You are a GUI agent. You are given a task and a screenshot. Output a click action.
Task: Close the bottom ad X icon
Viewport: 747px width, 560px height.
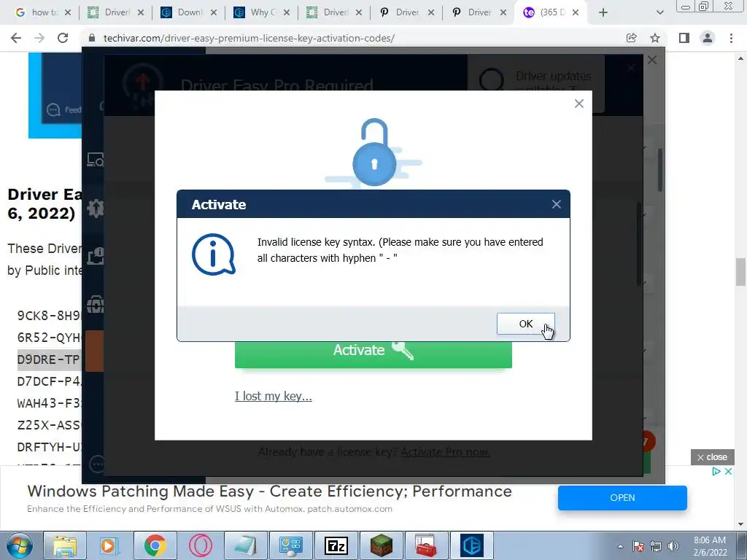(x=729, y=472)
